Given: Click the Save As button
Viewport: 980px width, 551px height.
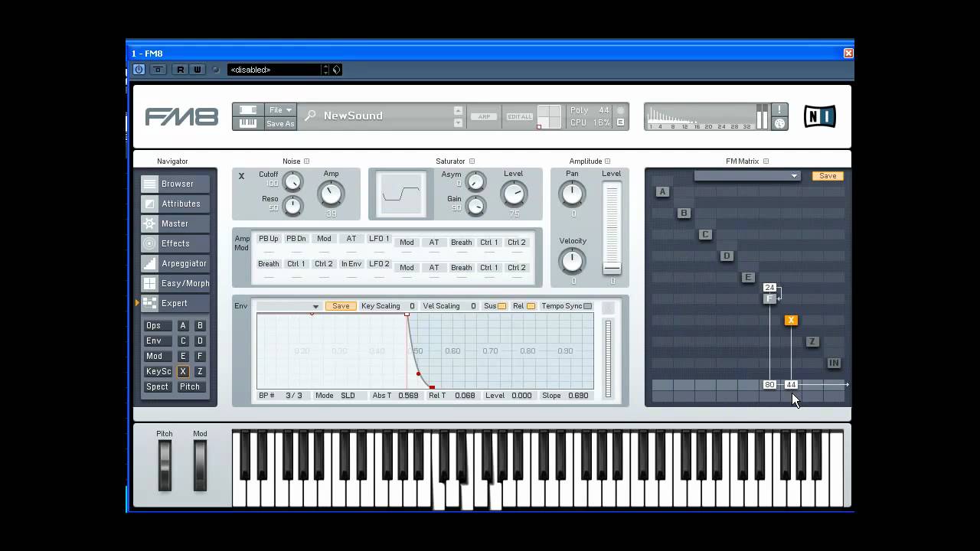Looking at the screenshot, I should pyautogui.click(x=279, y=123).
